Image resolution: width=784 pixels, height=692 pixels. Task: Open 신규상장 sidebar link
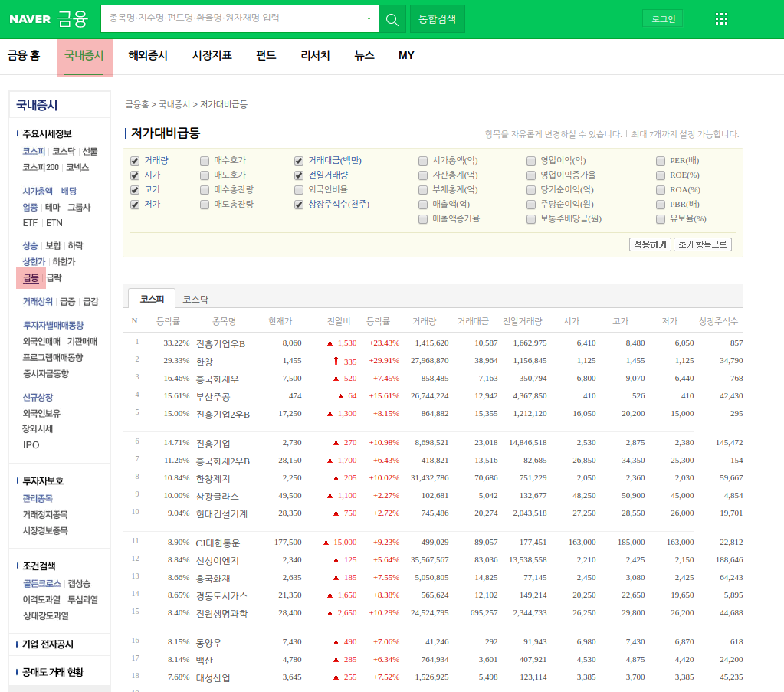(38, 398)
